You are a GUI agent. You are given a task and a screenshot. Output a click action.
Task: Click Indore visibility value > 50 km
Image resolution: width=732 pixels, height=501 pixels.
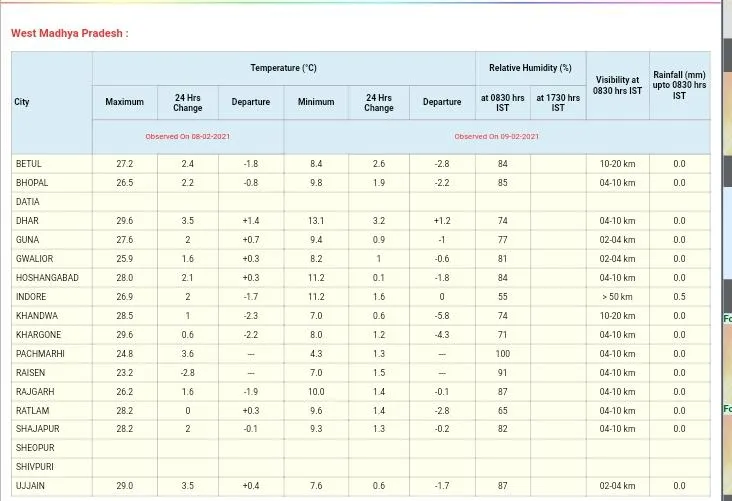tap(617, 297)
